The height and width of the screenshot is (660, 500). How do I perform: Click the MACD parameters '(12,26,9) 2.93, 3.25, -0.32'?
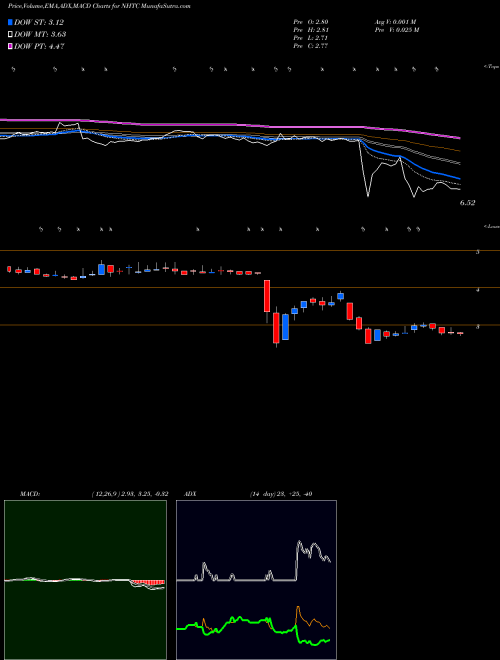coord(129,494)
